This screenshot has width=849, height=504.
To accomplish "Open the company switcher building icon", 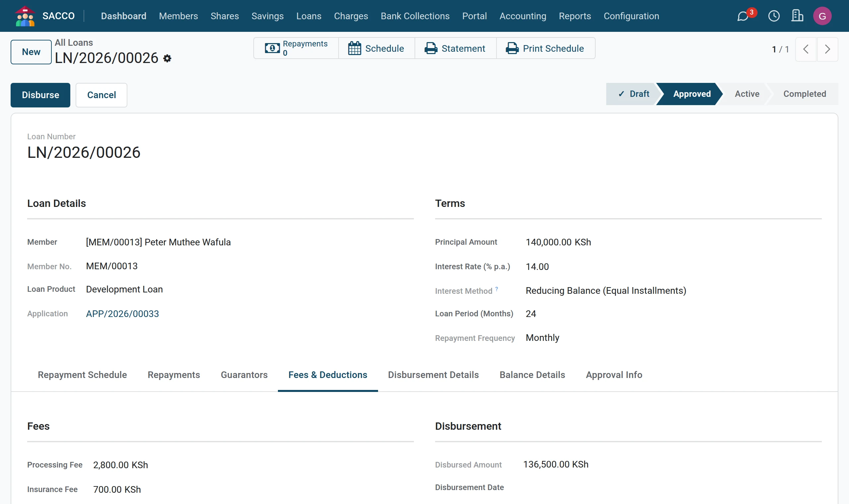I will pos(797,16).
